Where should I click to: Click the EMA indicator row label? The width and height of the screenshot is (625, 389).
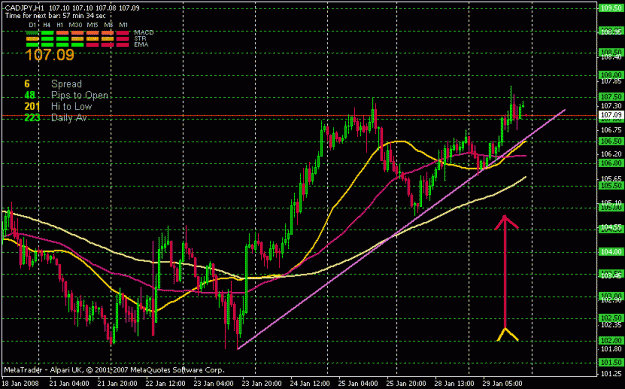click(x=141, y=45)
